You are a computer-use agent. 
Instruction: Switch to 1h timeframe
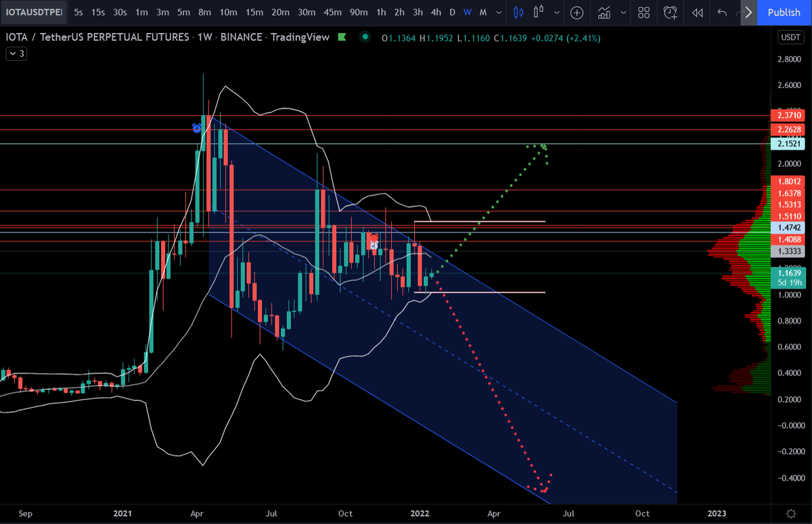coord(382,12)
